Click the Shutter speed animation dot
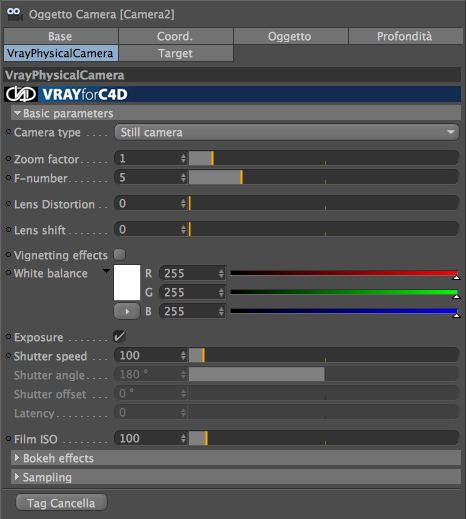Screen dimensions: 466x519 9,356
